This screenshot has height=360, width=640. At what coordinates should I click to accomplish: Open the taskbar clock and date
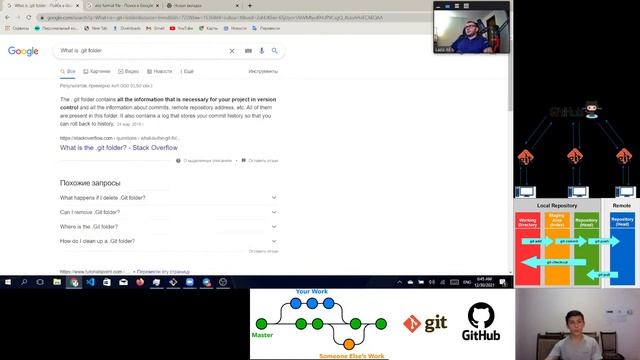484,282
